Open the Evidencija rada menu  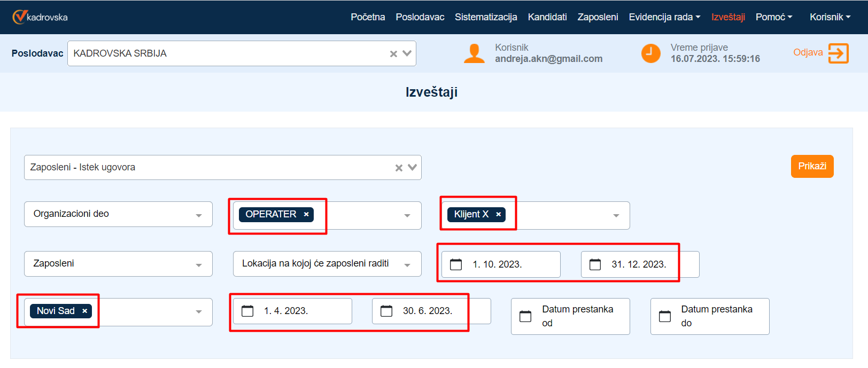pyautogui.click(x=664, y=17)
